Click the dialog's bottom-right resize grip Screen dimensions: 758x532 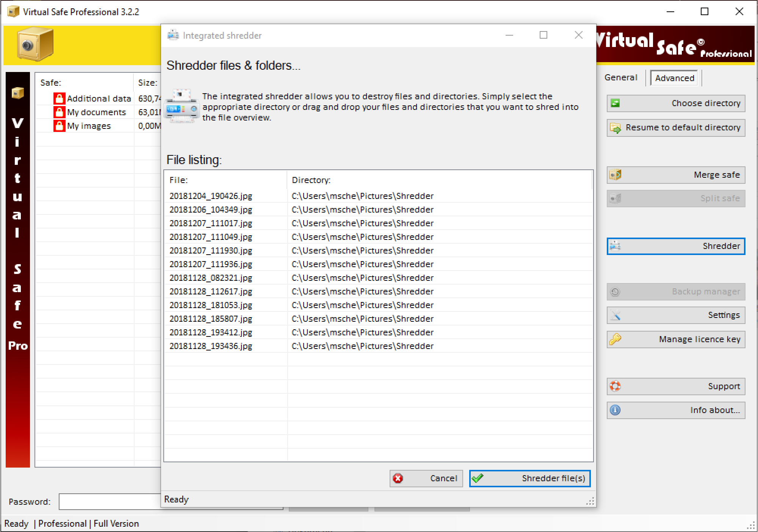click(x=590, y=502)
